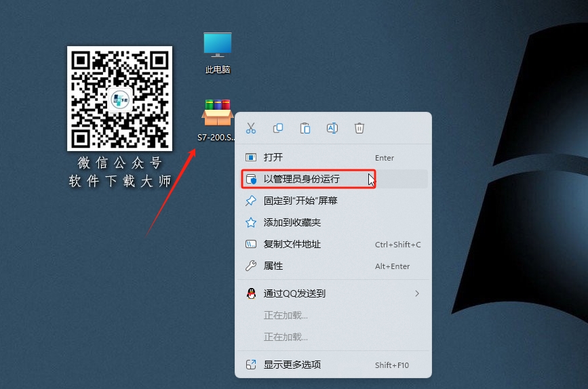The width and height of the screenshot is (588, 389).
Task: Click the QR code image on desktop
Action: 119,98
